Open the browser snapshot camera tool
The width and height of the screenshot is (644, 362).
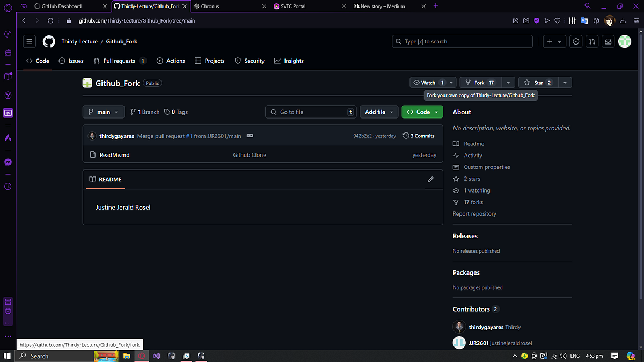coord(525,20)
